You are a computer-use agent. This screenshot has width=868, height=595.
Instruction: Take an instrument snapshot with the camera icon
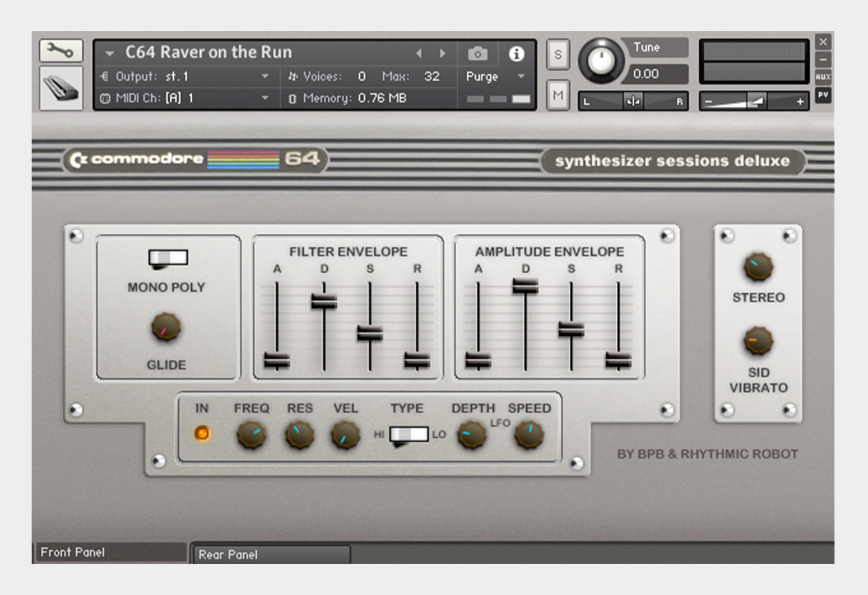[x=477, y=53]
